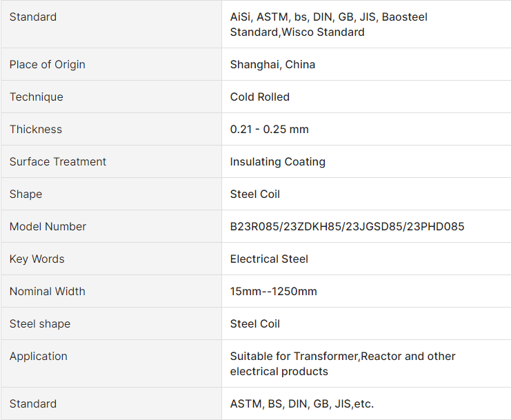Select the 'Insulating Coating' value

click(x=278, y=161)
